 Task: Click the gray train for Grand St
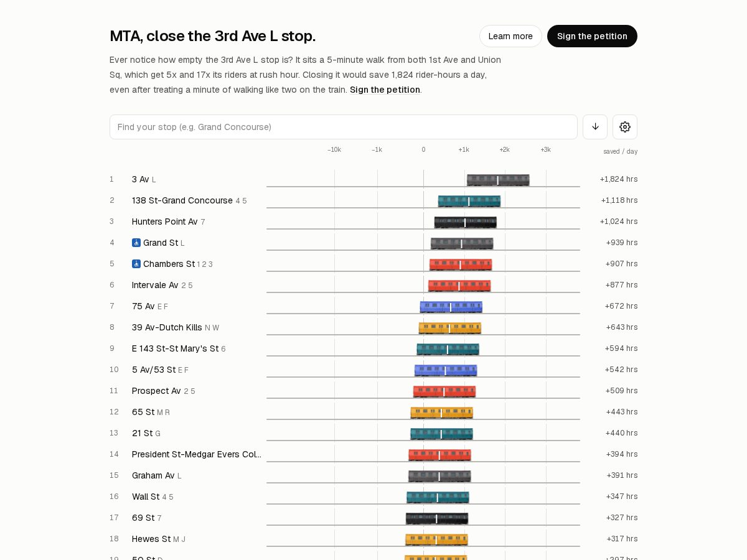coord(462,244)
